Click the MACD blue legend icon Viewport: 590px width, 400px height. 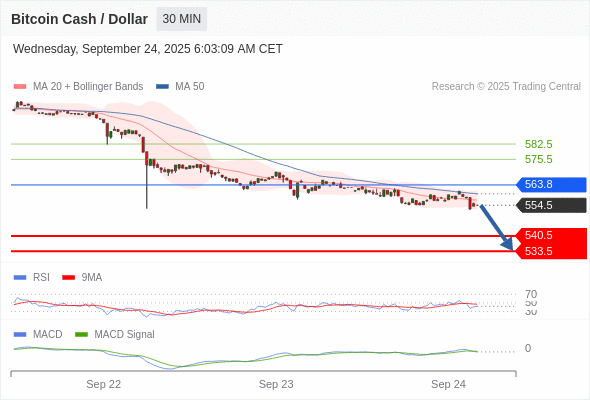(x=20, y=335)
